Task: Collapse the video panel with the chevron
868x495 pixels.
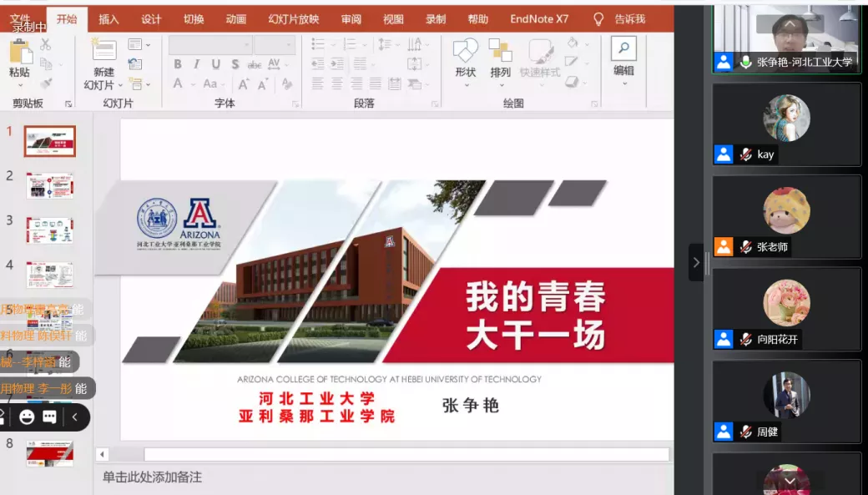Action: pyautogui.click(x=698, y=262)
